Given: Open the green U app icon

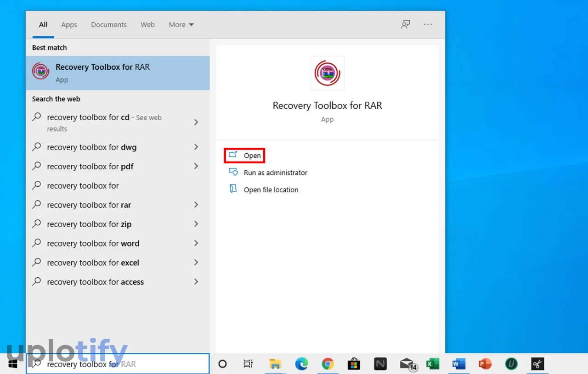Looking at the screenshot, I should (x=511, y=364).
